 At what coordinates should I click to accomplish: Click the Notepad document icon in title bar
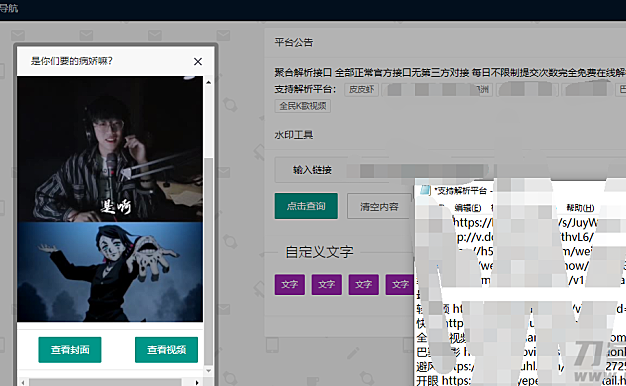[x=425, y=190]
